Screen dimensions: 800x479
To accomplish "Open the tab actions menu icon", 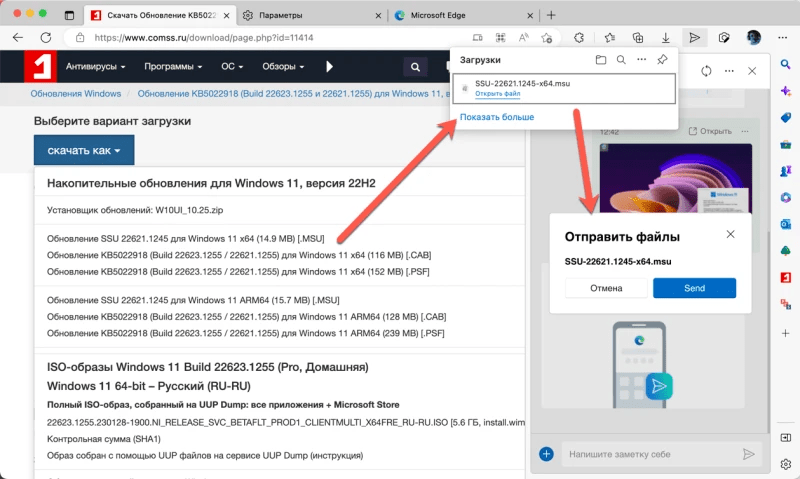I will click(x=69, y=15).
